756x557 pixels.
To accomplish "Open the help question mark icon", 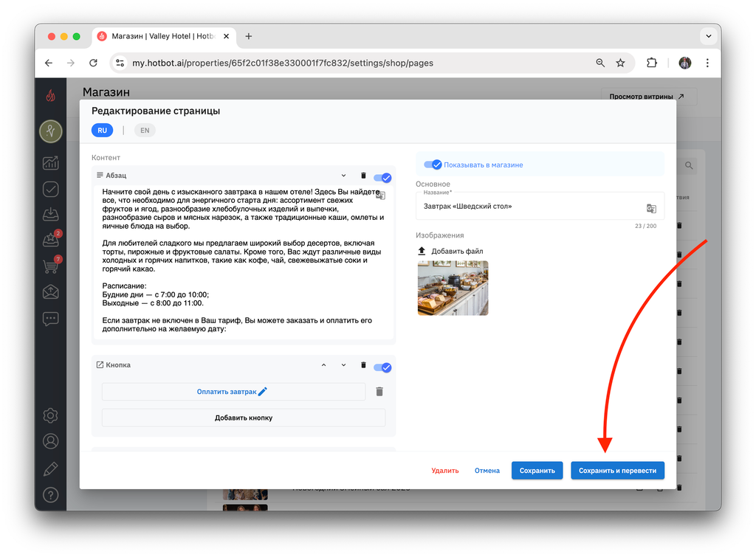I will (51, 495).
